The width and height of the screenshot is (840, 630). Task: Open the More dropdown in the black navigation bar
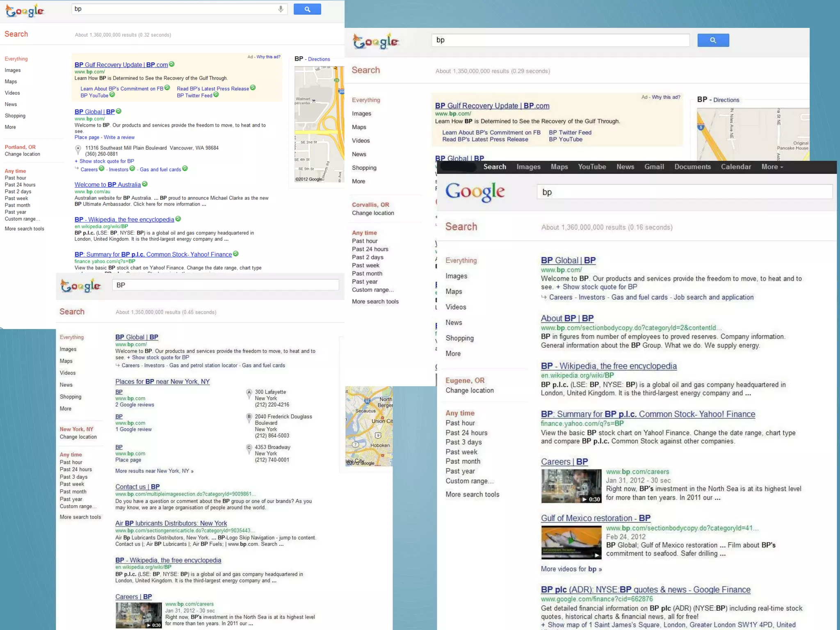point(772,167)
